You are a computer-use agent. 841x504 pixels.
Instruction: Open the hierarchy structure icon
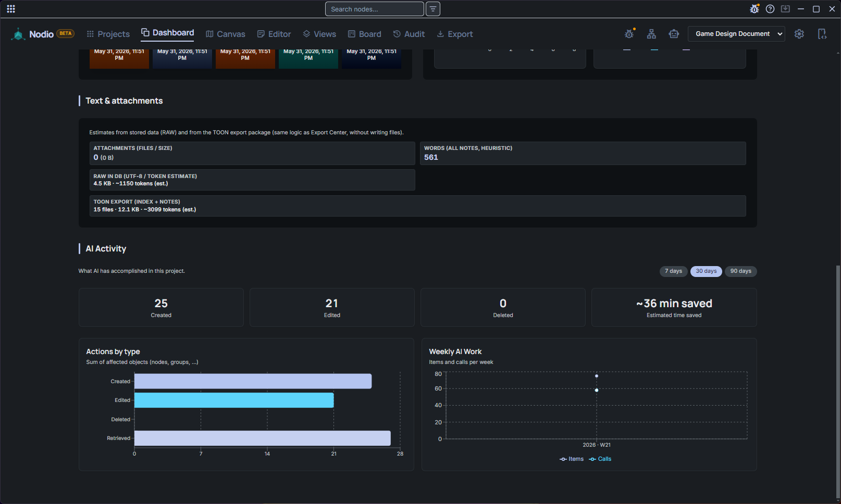[x=651, y=34]
